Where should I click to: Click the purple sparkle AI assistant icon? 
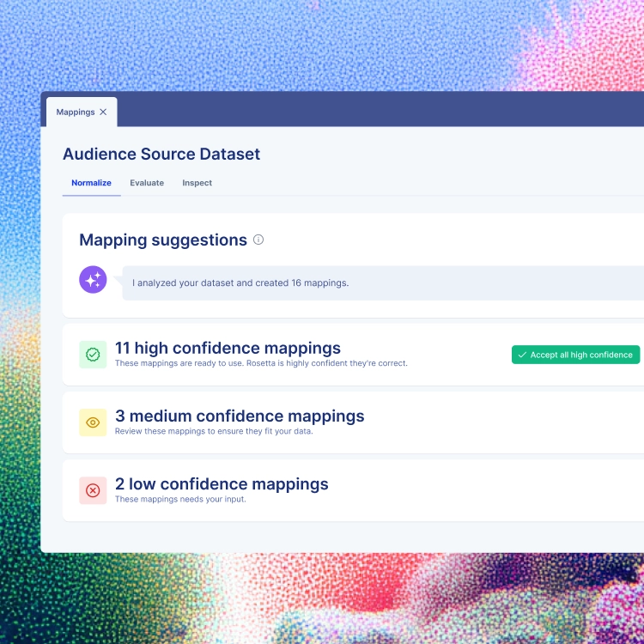pos(93,280)
